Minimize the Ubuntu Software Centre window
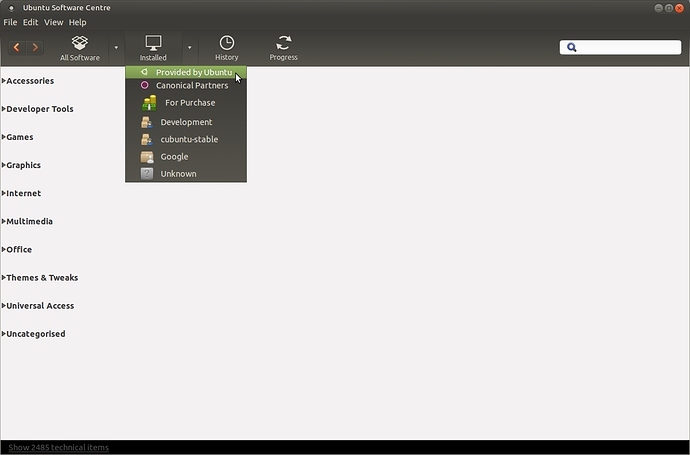The width and height of the screenshot is (690, 455). [658, 8]
